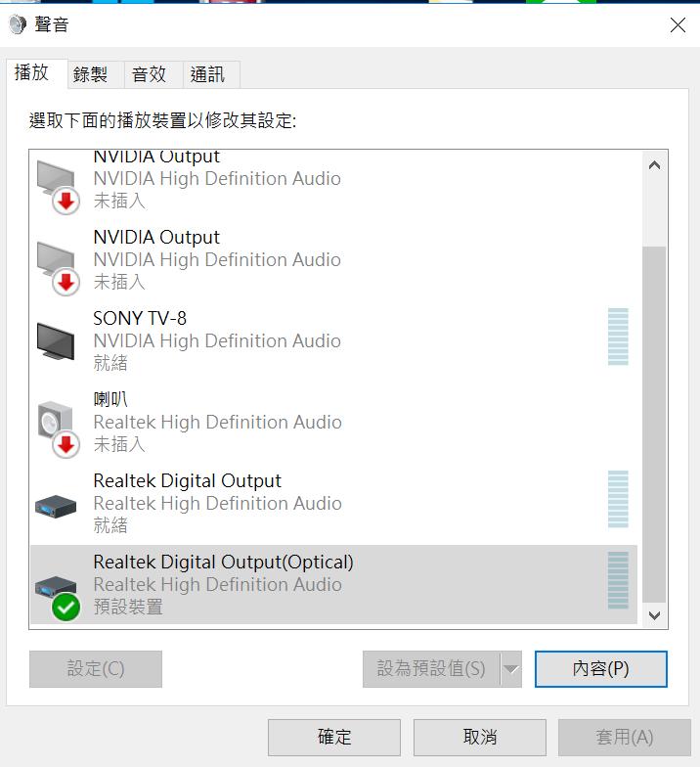Click the 套用(A) button
700x767 pixels.
point(625,738)
